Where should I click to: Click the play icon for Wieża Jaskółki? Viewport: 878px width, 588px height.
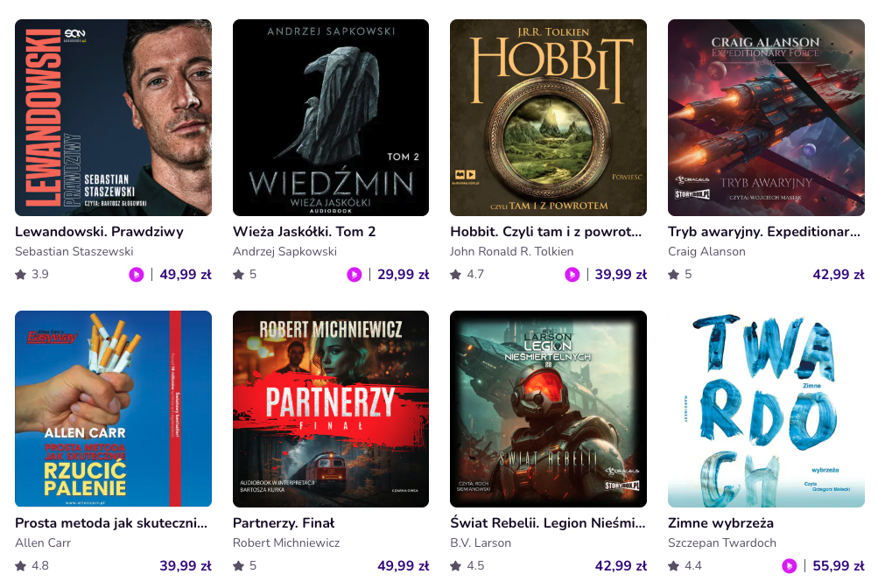click(354, 275)
